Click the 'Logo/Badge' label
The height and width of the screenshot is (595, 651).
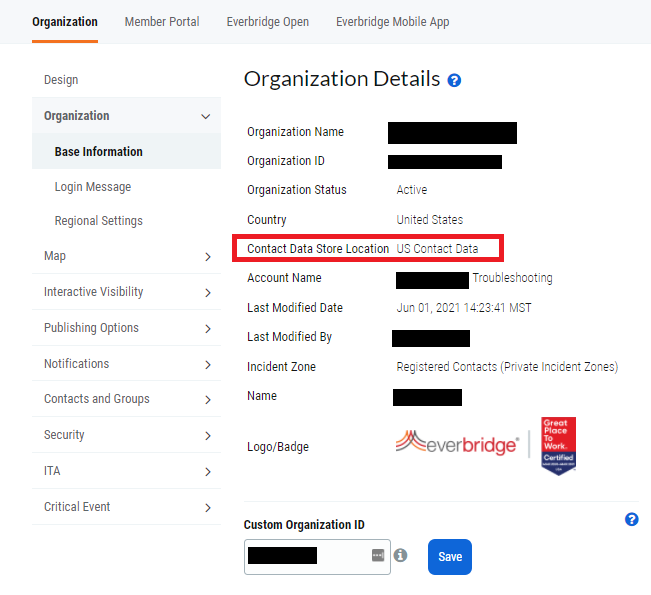278,447
